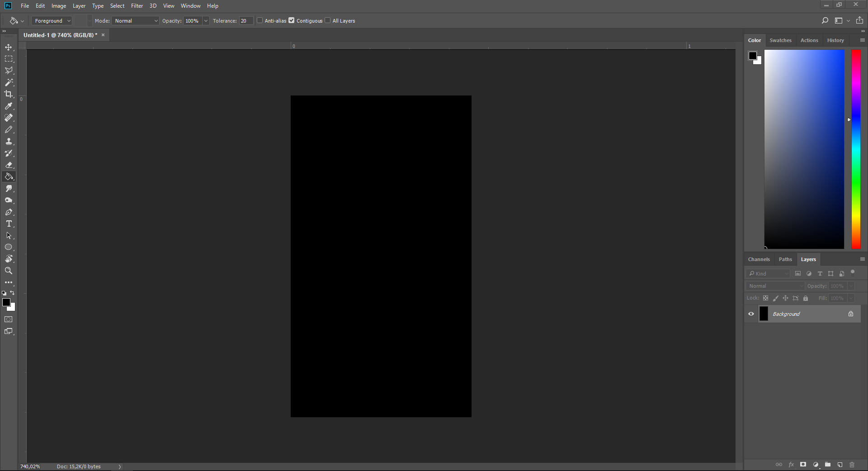The height and width of the screenshot is (471, 868).
Task: Select the Horizontal Type tool
Action: click(9, 224)
